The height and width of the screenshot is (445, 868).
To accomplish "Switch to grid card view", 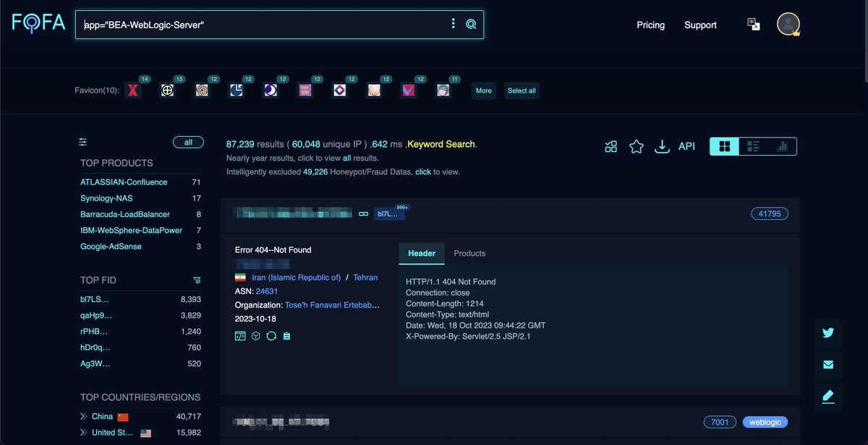I will tap(724, 146).
